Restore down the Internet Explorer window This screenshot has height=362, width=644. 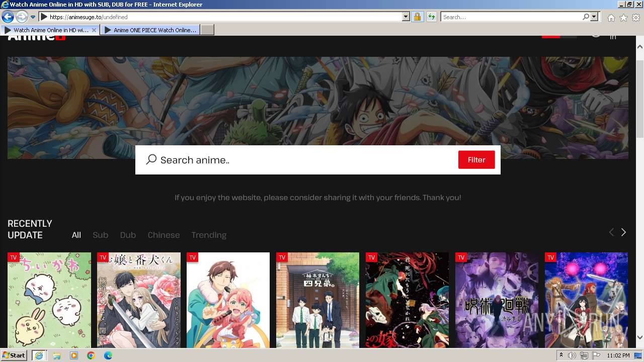coord(630,5)
